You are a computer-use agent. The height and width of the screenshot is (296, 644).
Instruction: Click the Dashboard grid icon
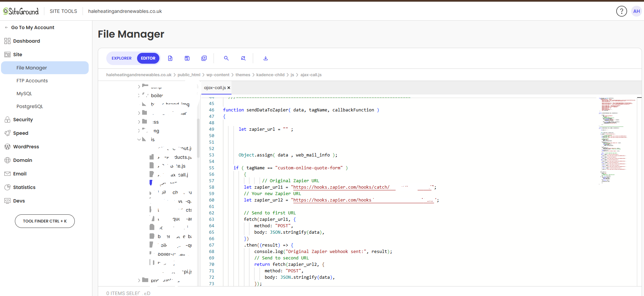tap(7, 41)
